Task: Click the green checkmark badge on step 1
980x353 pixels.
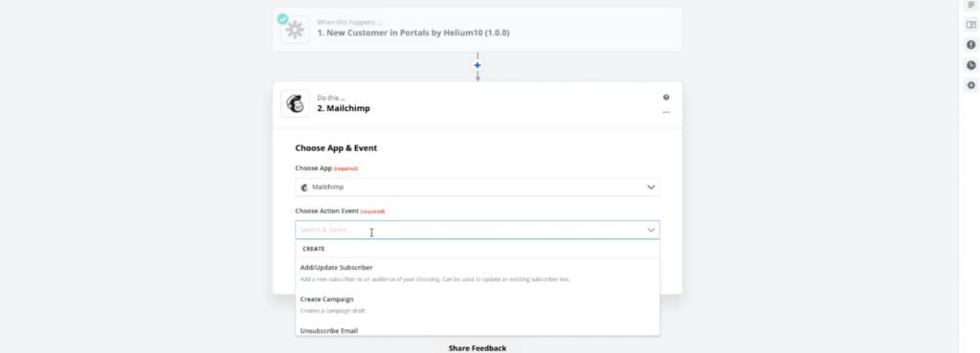Action: [x=283, y=19]
